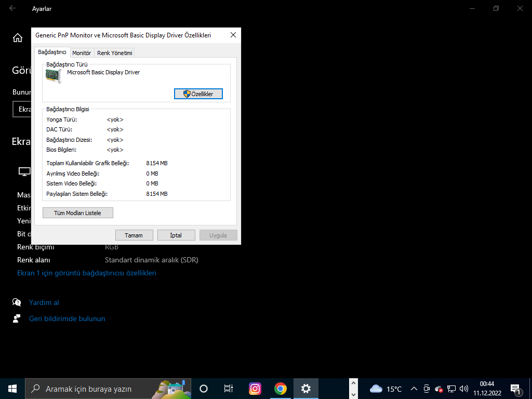Cancel the dialog with İptal
Screen dimensions: 532x399
coord(176,235)
